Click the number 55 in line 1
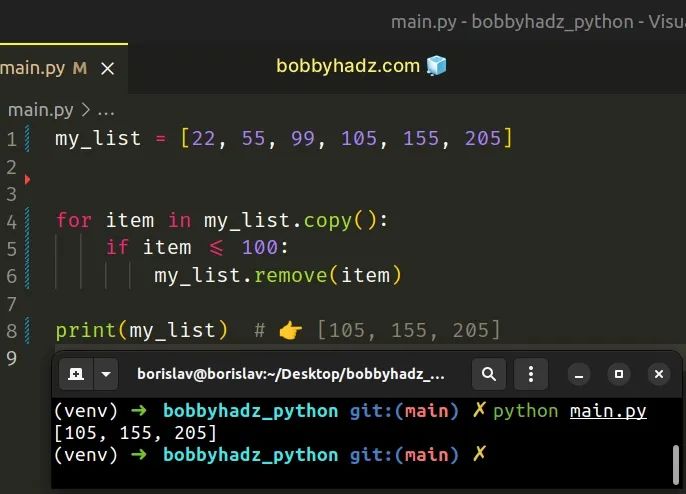Viewport: 686px width, 494px height. [253, 139]
